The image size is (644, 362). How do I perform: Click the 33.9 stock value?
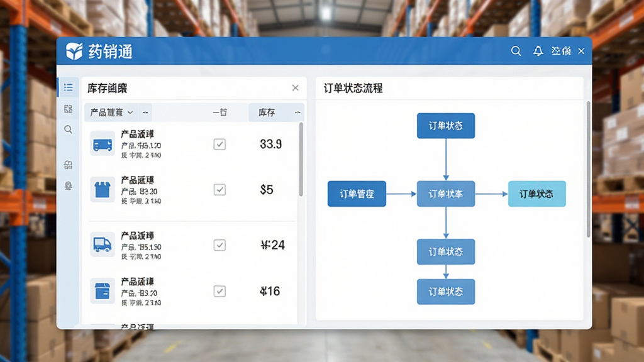click(270, 144)
